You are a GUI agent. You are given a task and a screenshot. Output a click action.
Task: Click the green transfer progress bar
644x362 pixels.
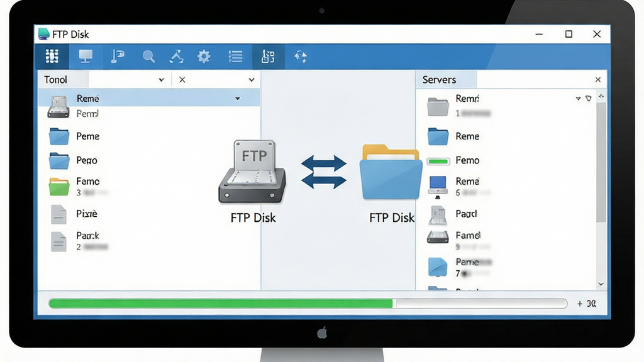(x=308, y=304)
